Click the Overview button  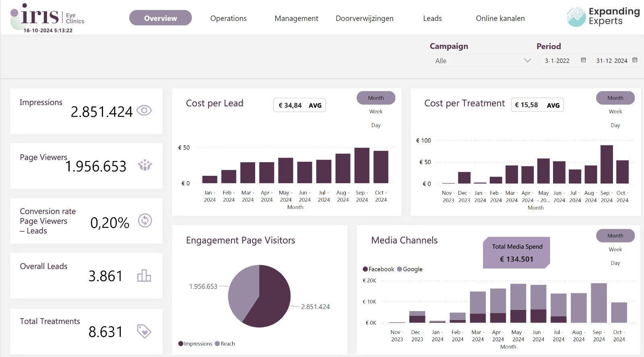click(160, 18)
